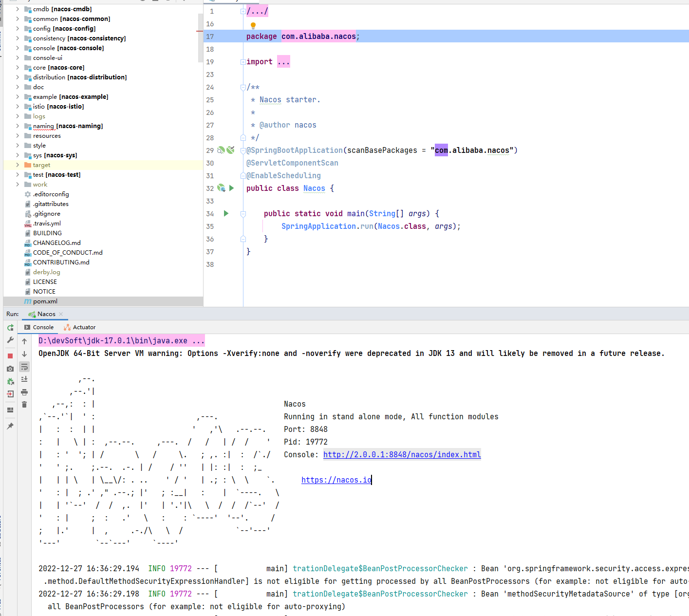Image resolution: width=689 pixels, height=616 pixels.
Task: Select the derby.log file
Action: point(47,272)
